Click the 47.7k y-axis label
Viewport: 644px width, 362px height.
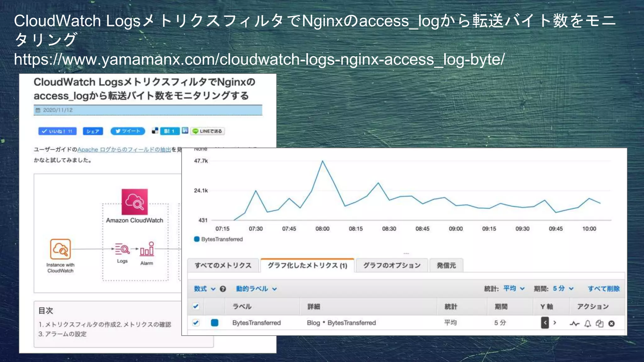click(x=201, y=161)
